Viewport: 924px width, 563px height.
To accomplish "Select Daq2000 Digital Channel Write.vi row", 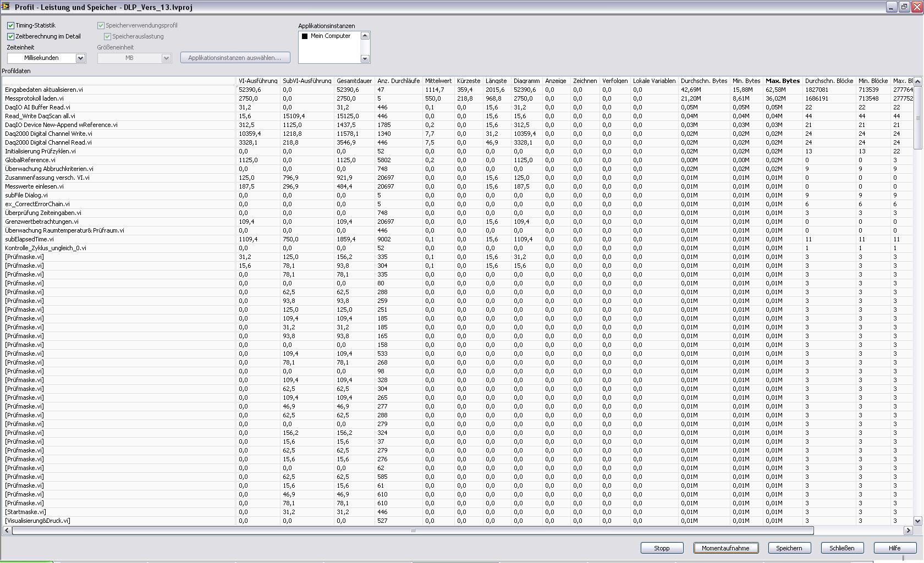I will (457, 134).
